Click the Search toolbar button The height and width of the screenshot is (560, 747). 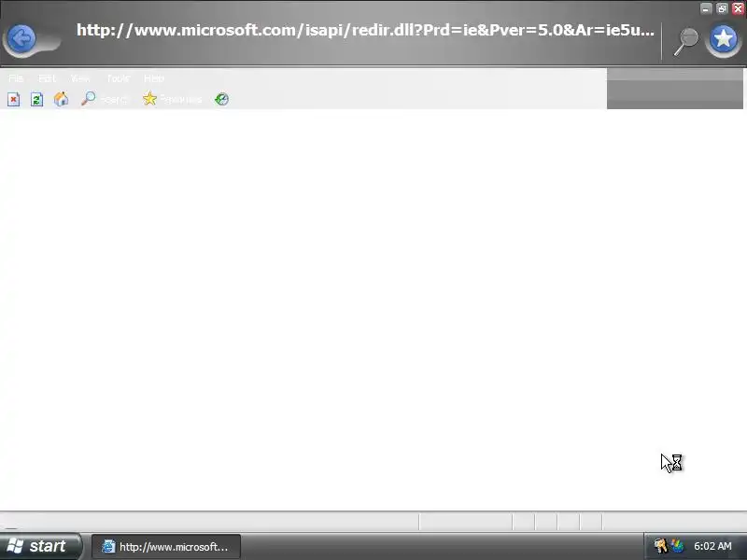104,99
